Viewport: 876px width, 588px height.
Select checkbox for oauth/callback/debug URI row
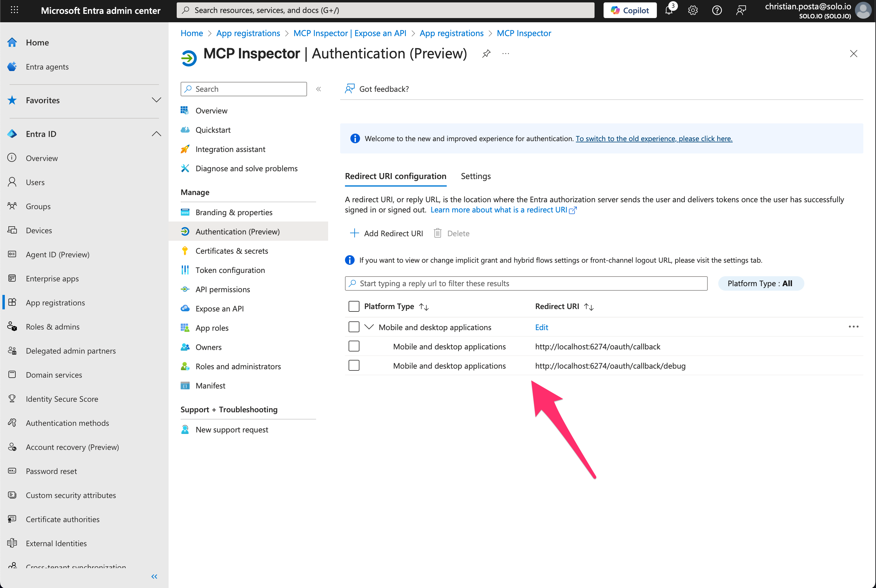[x=354, y=365]
